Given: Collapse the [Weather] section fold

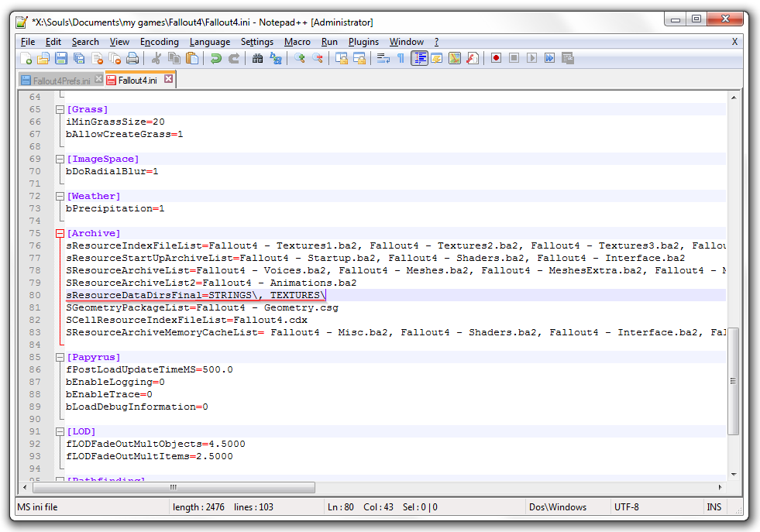Looking at the screenshot, I should (60, 196).
